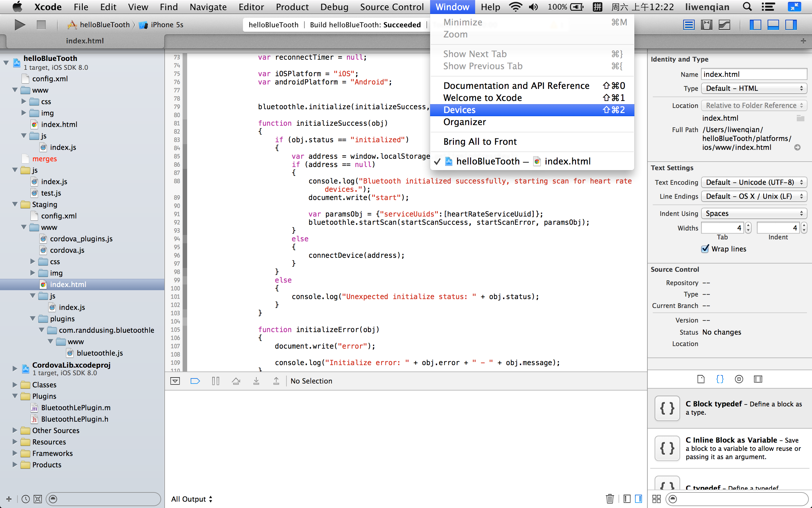The width and height of the screenshot is (812, 508).
Task: Choose file location with the folder icon
Action: (x=800, y=118)
